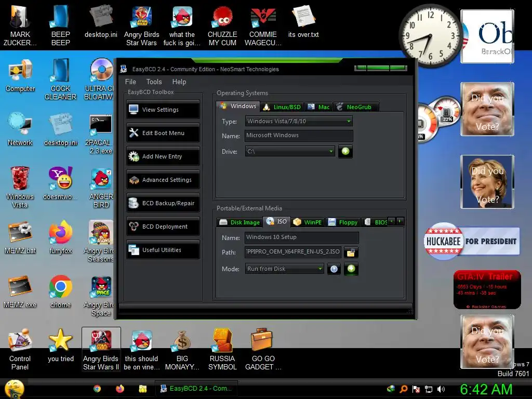Select the Yahoo doesntwo... shortcut
Screen dimensions: 532x399
click(x=60, y=183)
